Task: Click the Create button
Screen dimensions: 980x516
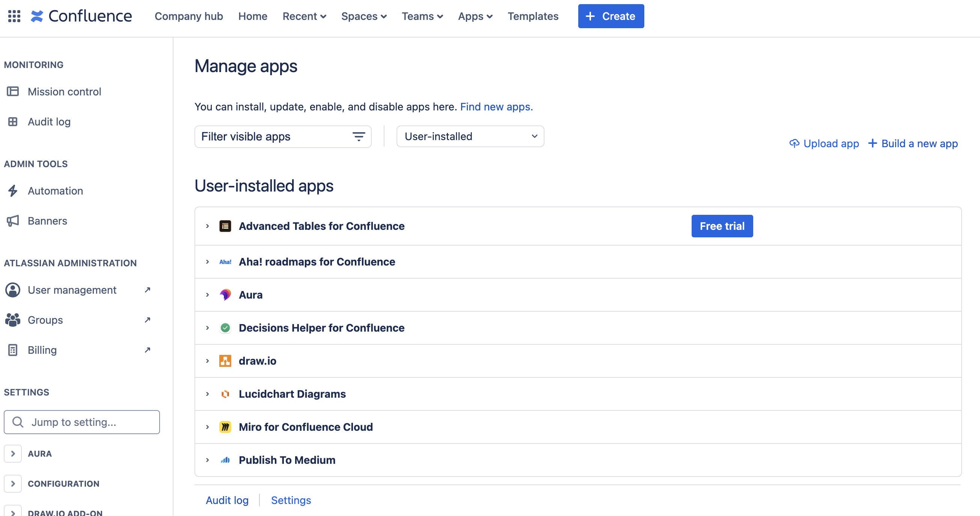Action: pyautogui.click(x=611, y=16)
